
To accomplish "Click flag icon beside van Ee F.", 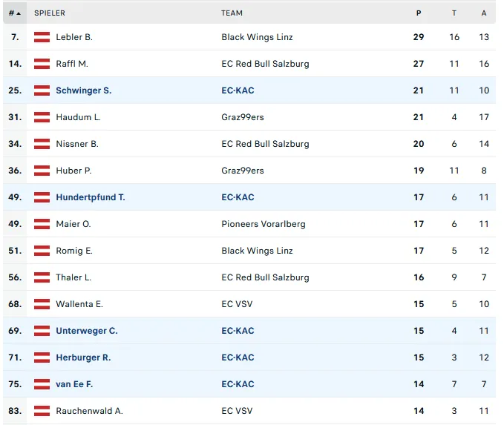I will (42, 384).
